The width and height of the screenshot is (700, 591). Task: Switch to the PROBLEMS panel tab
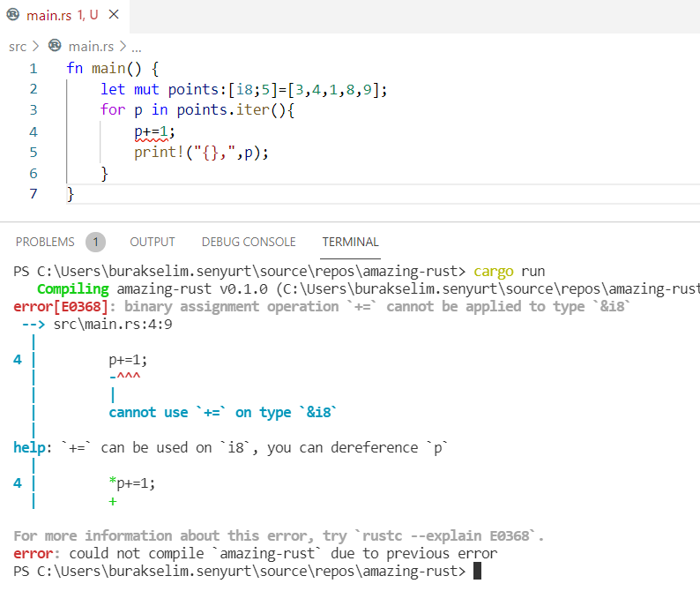click(45, 242)
